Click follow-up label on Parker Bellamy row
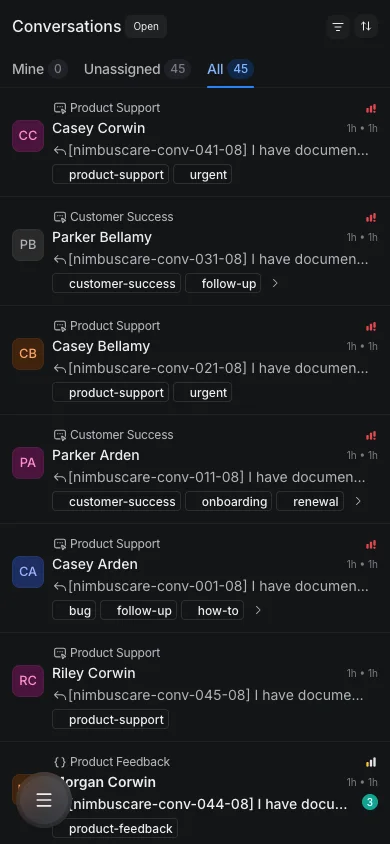Image resolution: width=390 pixels, height=844 pixels. [223, 283]
